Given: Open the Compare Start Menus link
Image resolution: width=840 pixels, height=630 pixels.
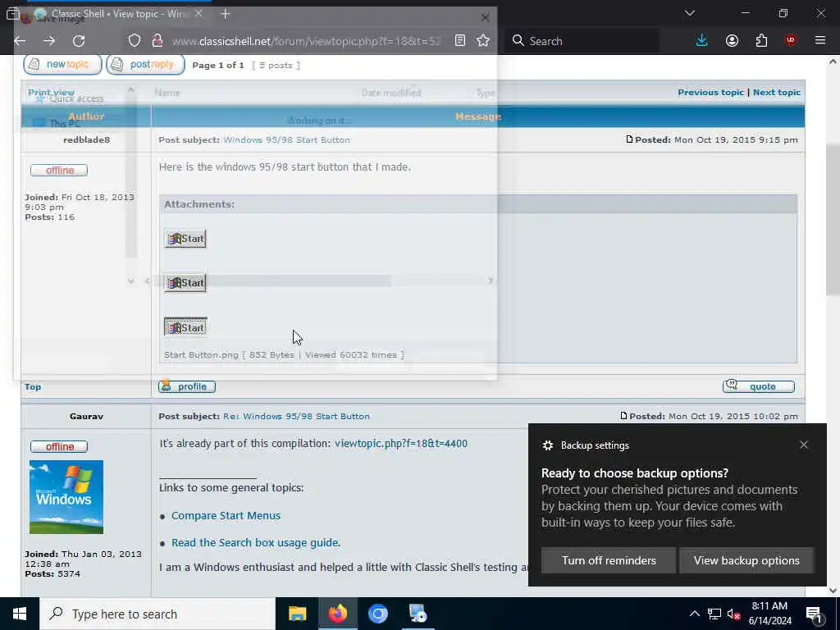Looking at the screenshot, I should [x=226, y=515].
